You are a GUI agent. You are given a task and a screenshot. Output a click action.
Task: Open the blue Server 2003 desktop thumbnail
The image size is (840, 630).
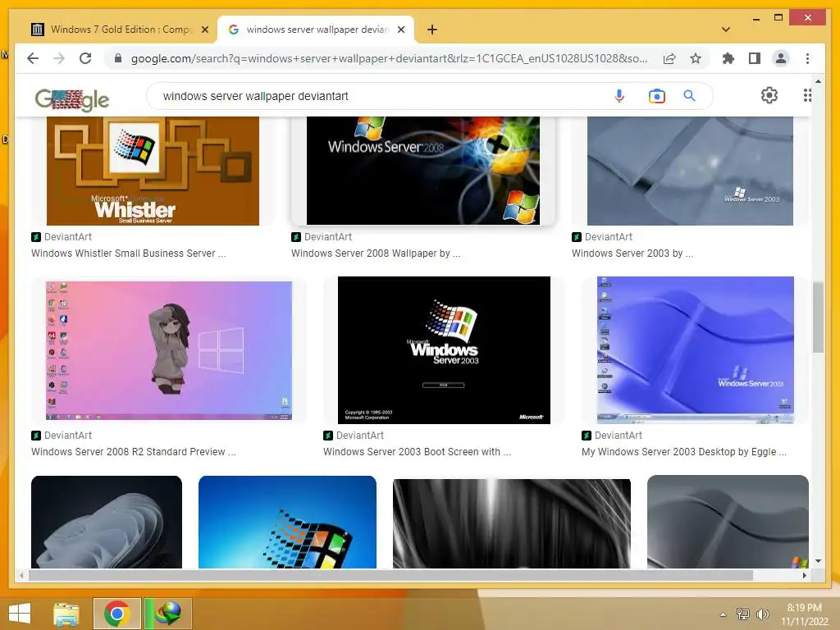click(696, 349)
